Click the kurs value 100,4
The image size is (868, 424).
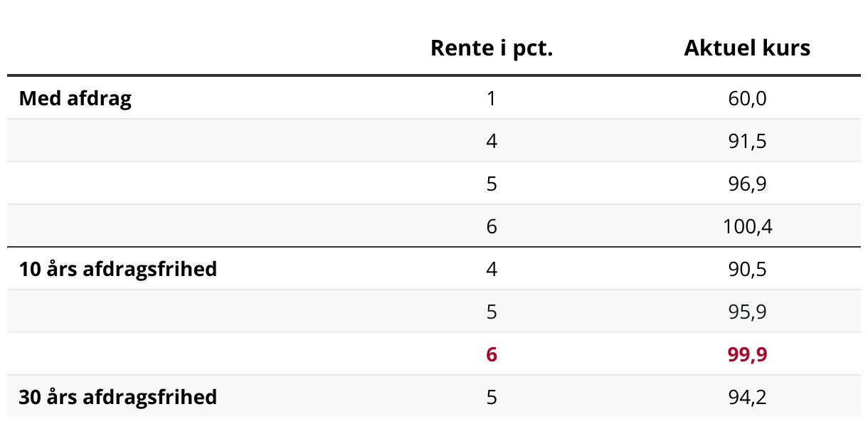point(747,226)
